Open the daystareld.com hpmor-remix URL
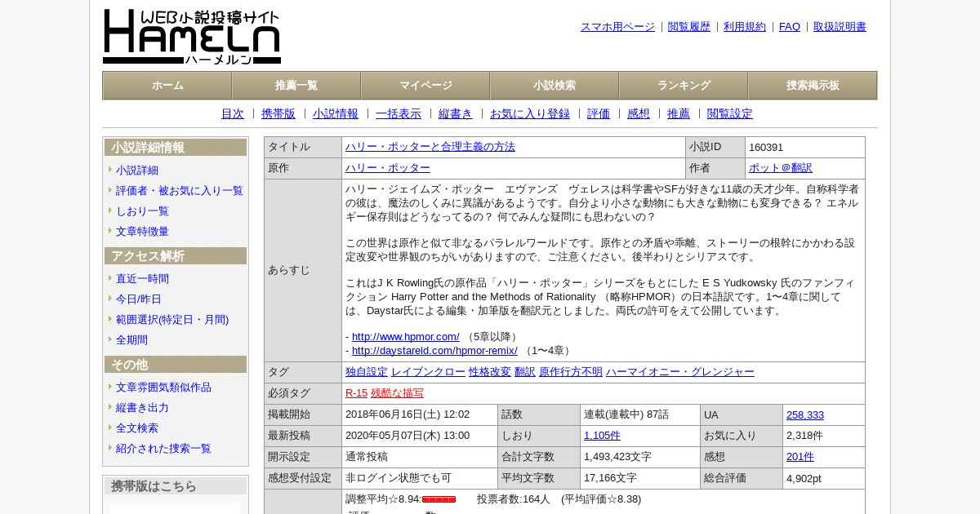This screenshot has height=514, width=980. pyautogui.click(x=434, y=351)
